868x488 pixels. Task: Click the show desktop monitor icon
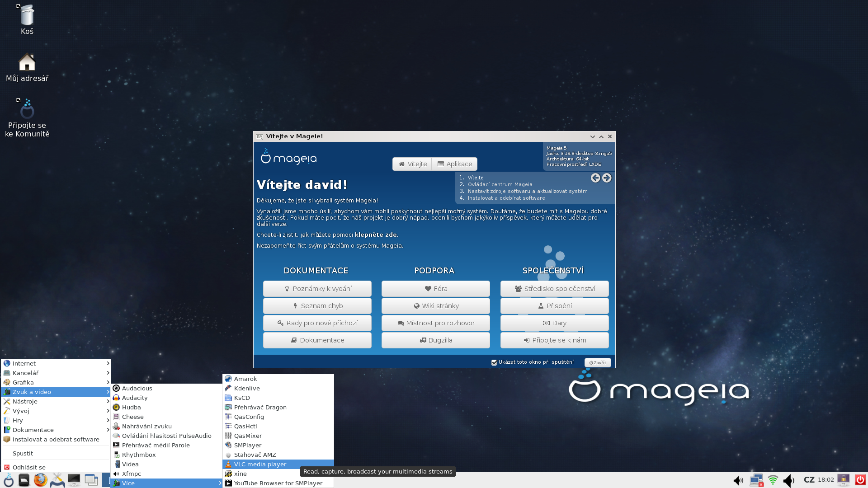coord(74,480)
